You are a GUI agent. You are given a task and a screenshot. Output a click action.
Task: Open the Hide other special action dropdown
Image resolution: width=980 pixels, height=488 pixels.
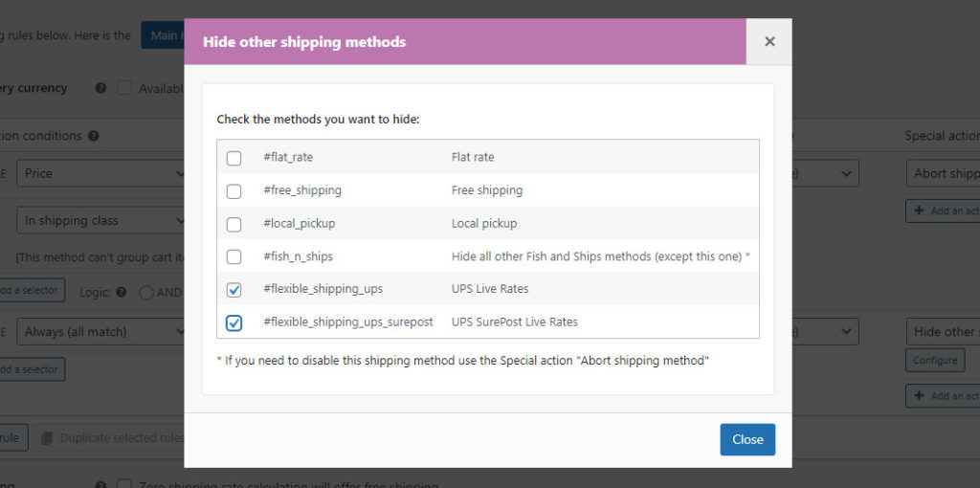tap(943, 332)
